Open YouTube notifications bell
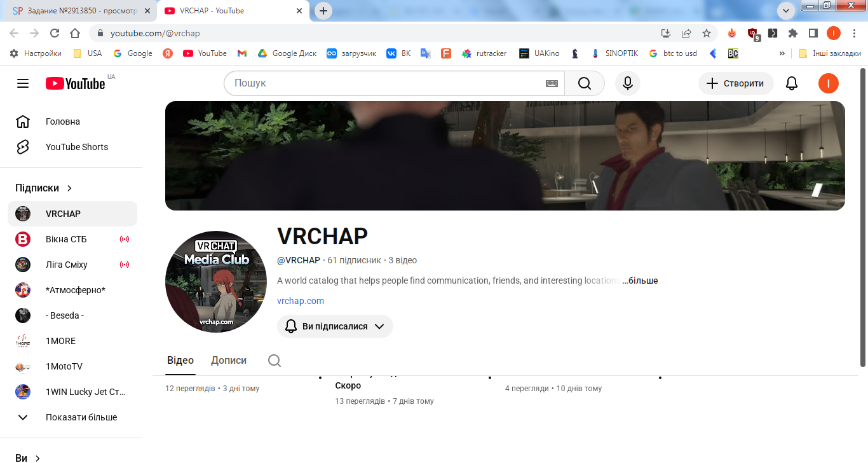 tap(792, 83)
